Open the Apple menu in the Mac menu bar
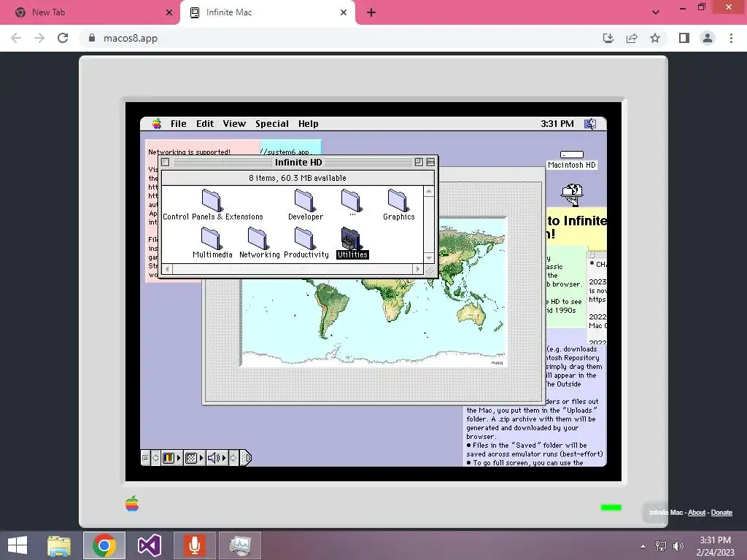The width and height of the screenshot is (747, 560). tap(157, 124)
